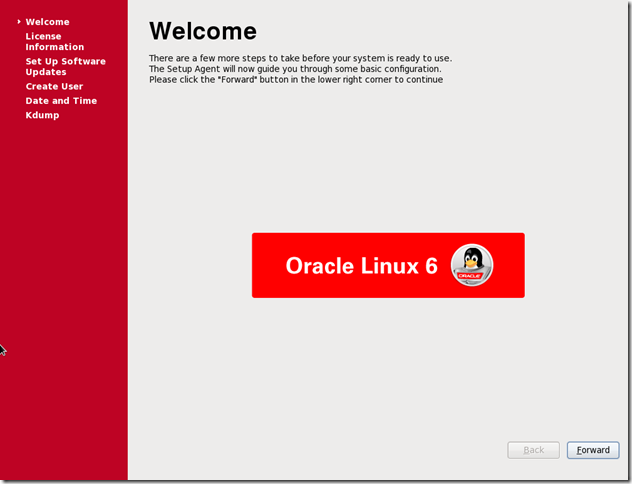This screenshot has width=632, height=484.
Task: Click the line 'Please click the Forward button'
Action: 296,80
